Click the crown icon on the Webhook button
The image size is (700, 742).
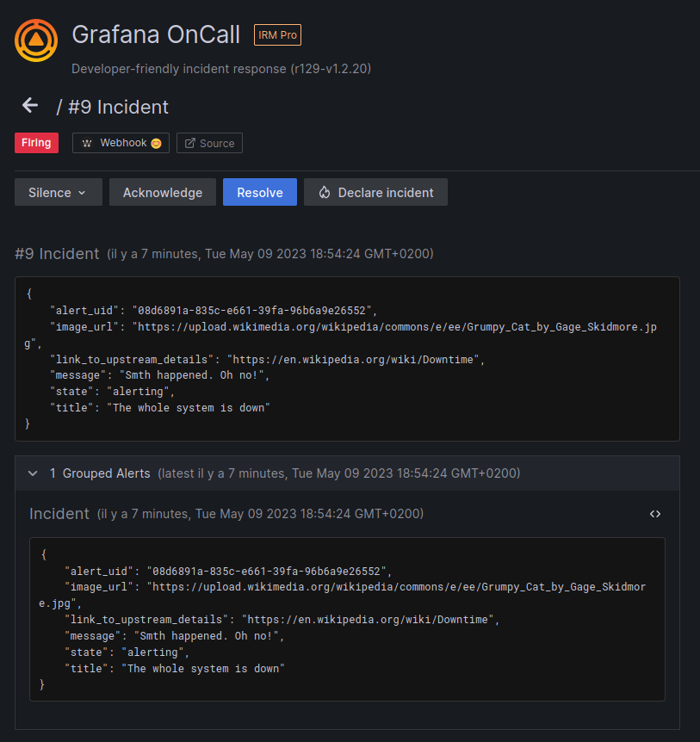[89, 143]
